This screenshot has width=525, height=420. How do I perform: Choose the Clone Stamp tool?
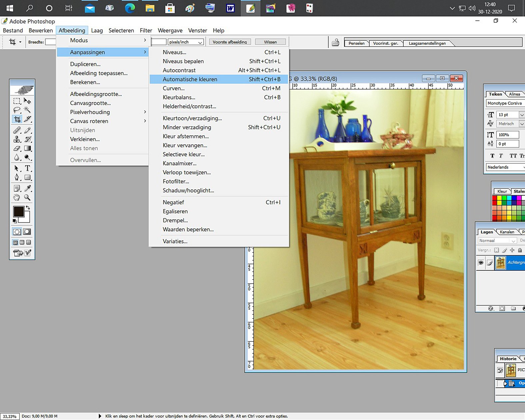[17, 139]
